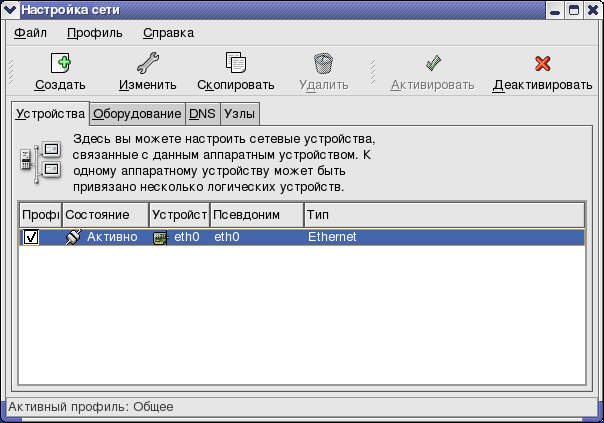
Task: Switch to the DNS tab
Action: (x=202, y=114)
